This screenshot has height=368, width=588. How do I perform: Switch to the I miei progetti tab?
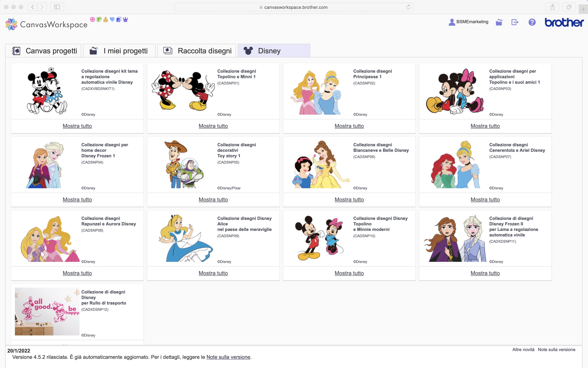click(119, 51)
